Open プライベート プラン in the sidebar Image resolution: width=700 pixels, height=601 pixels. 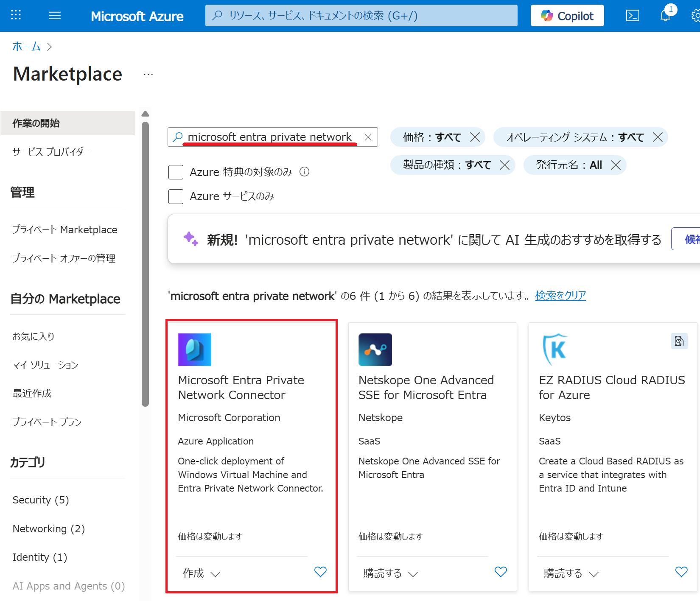47,422
